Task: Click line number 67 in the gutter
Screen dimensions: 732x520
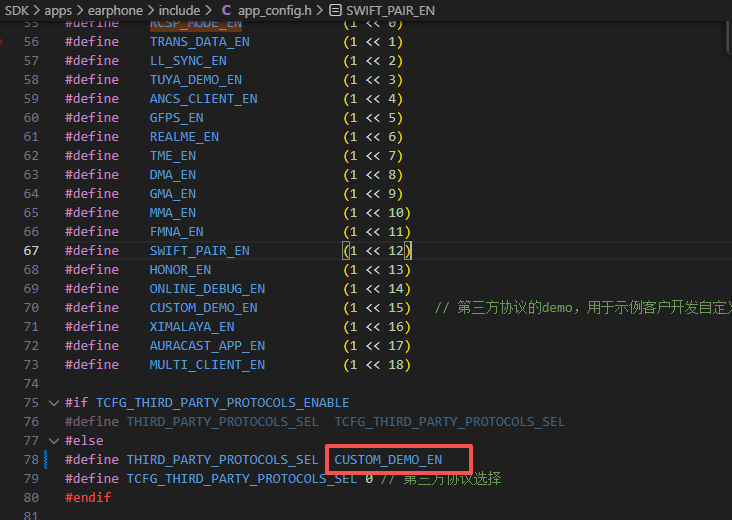Action: coord(31,251)
